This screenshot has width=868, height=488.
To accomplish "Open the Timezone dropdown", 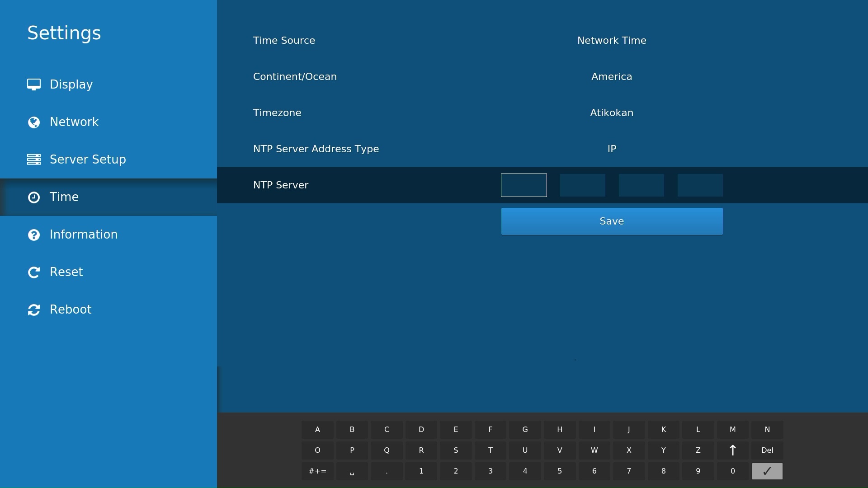I will point(612,113).
